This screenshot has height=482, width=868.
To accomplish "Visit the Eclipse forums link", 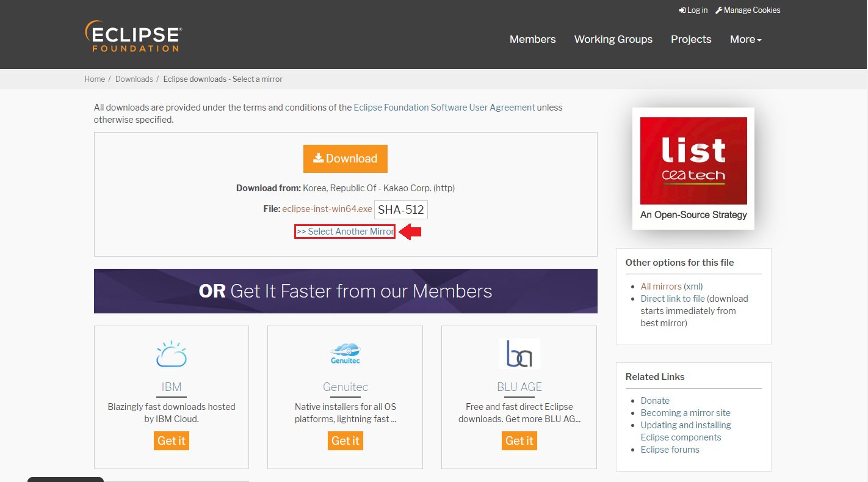I will pos(670,450).
